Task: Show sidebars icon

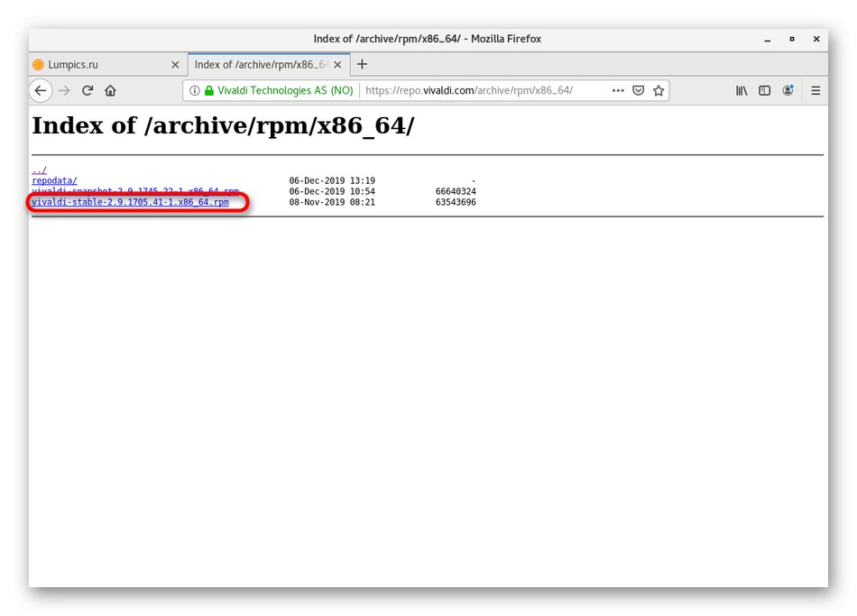Action: 765,91
